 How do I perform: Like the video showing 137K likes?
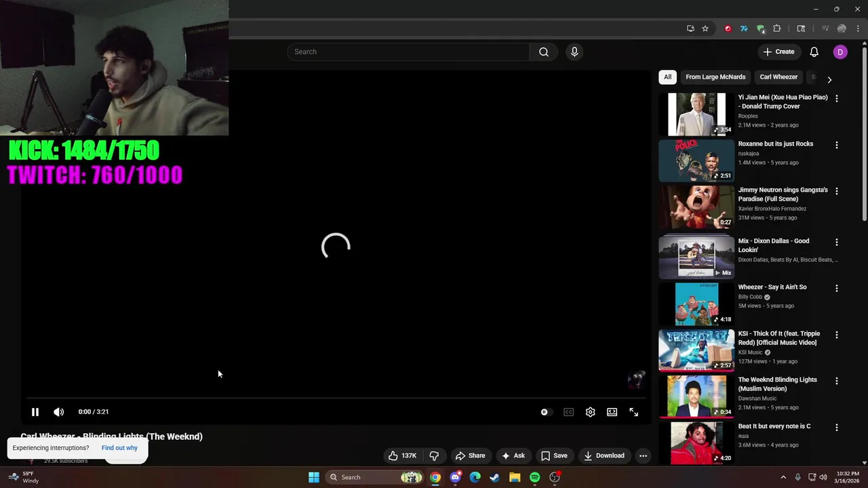(x=402, y=455)
